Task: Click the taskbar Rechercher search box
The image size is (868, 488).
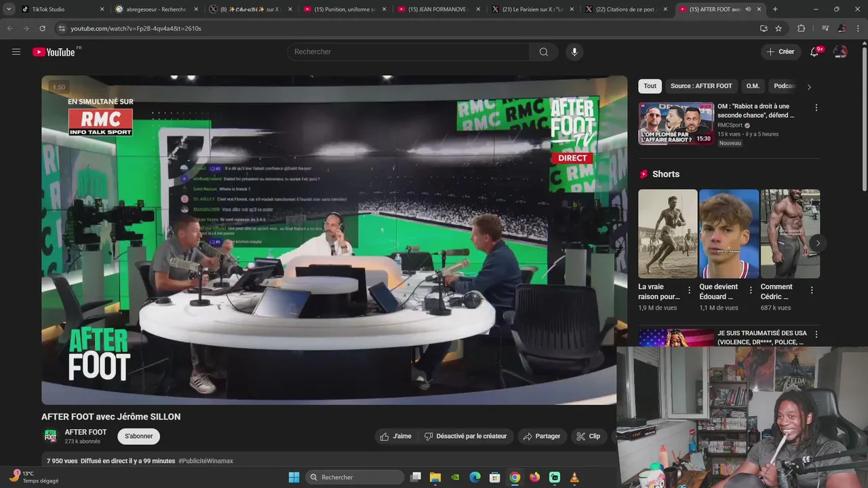Action: [354, 477]
